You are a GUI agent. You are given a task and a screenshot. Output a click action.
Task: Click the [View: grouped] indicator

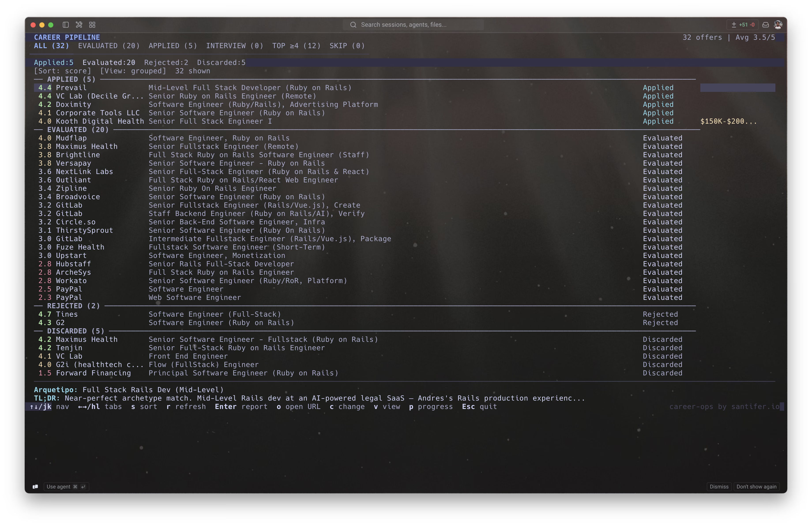click(133, 71)
